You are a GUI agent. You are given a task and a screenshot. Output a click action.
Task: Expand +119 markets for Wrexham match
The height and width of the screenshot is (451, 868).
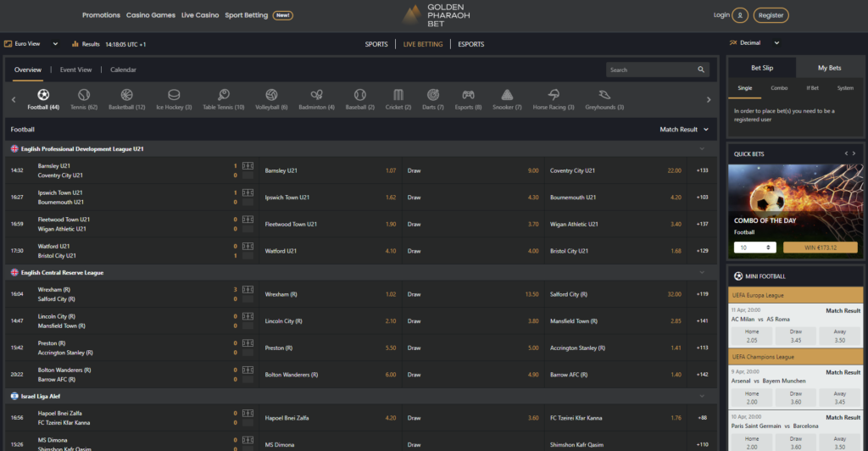click(x=703, y=294)
